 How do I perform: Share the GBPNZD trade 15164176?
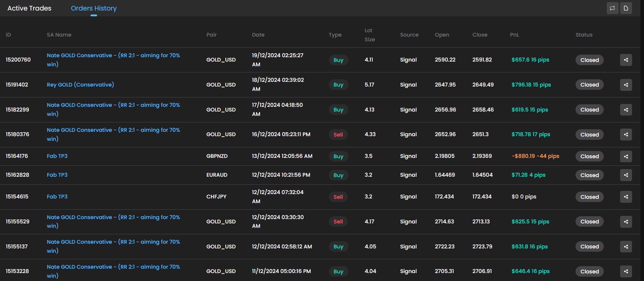pyautogui.click(x=626, y=156)
